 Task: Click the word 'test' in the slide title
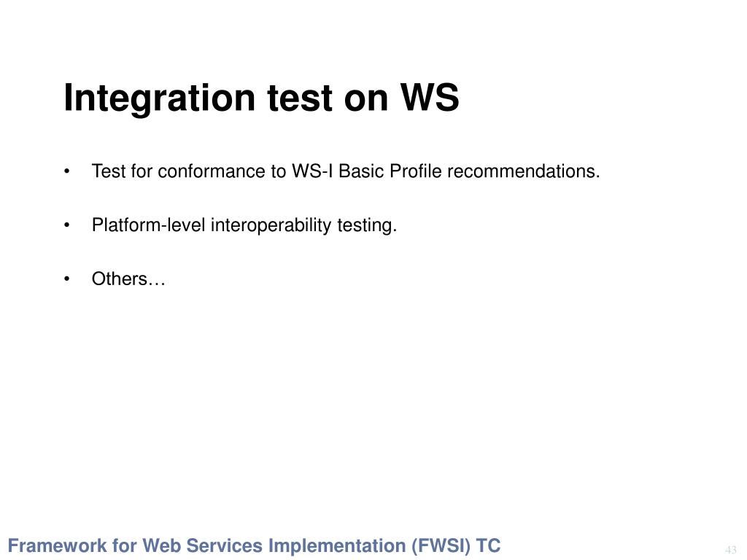300,98
